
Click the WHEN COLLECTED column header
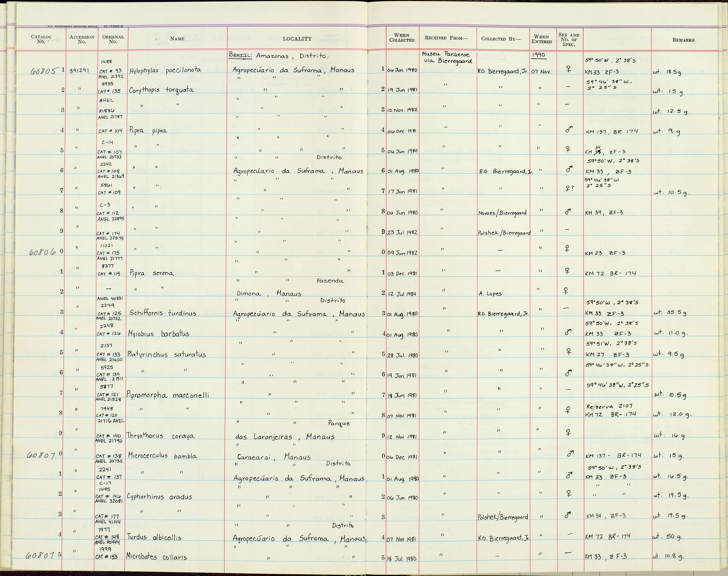click(402, 38)
